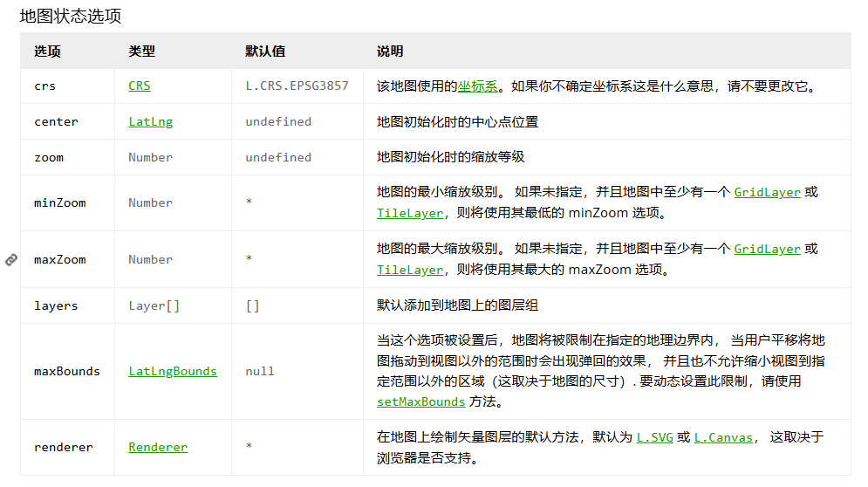
Task: Click asterisk default value in renderer row
Action: (x=249, y=445)
